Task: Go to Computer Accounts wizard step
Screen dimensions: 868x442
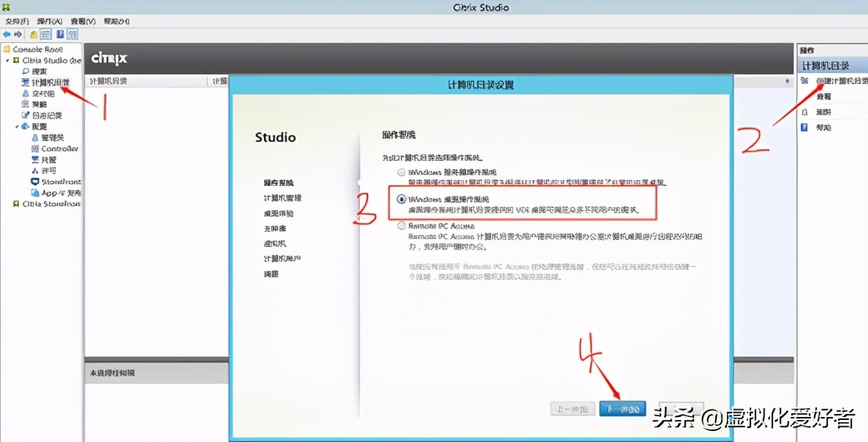Action: pos(282,259)
